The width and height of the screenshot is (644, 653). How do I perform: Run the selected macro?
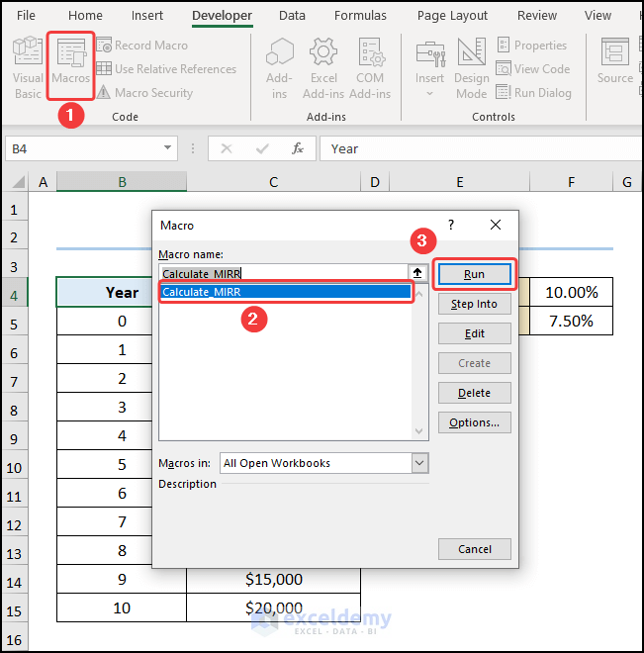pyautogui.click(x=475, y=274)
